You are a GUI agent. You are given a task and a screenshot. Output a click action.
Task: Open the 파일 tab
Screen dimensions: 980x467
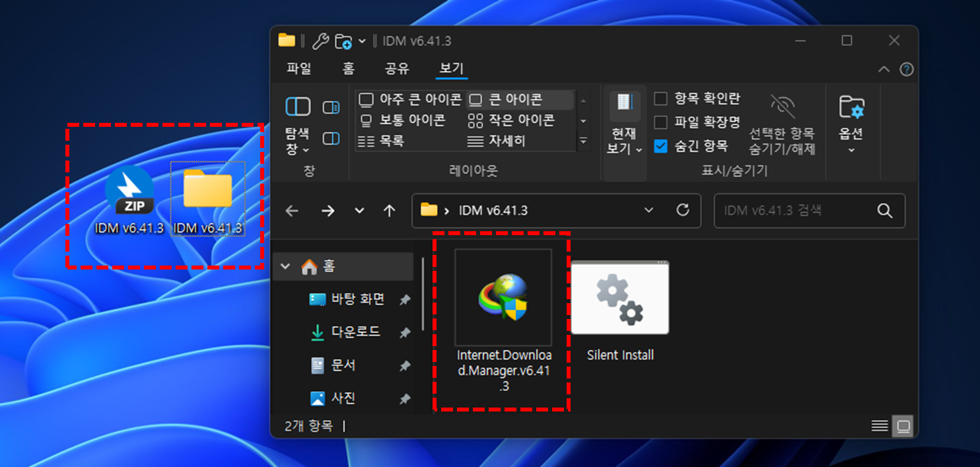coord(299,69)
